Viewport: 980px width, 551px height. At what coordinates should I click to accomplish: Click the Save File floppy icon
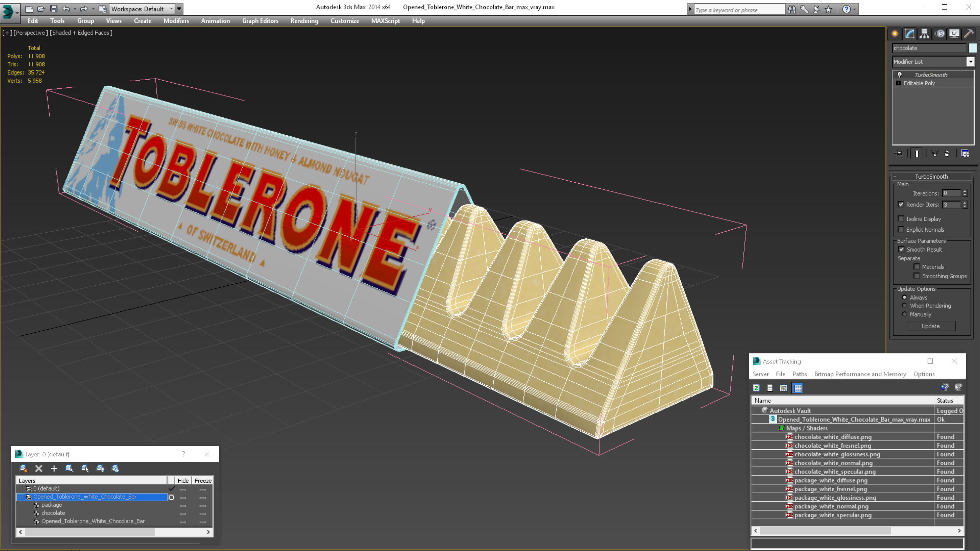point(54,9)
